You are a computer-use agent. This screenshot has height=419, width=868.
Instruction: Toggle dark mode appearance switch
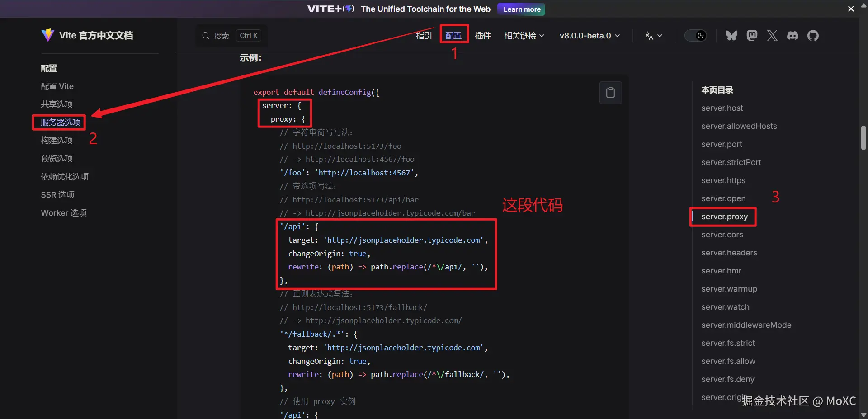coord(696,36)
